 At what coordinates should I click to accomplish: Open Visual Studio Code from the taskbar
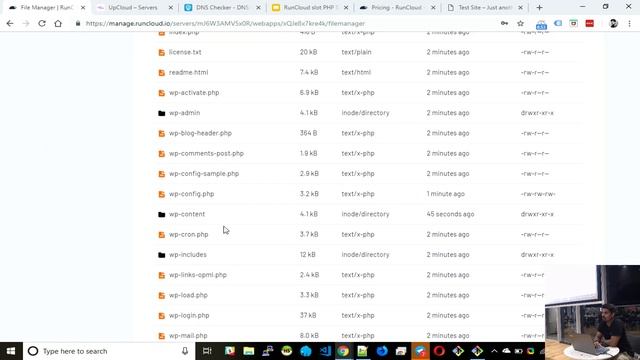point(325,351)
